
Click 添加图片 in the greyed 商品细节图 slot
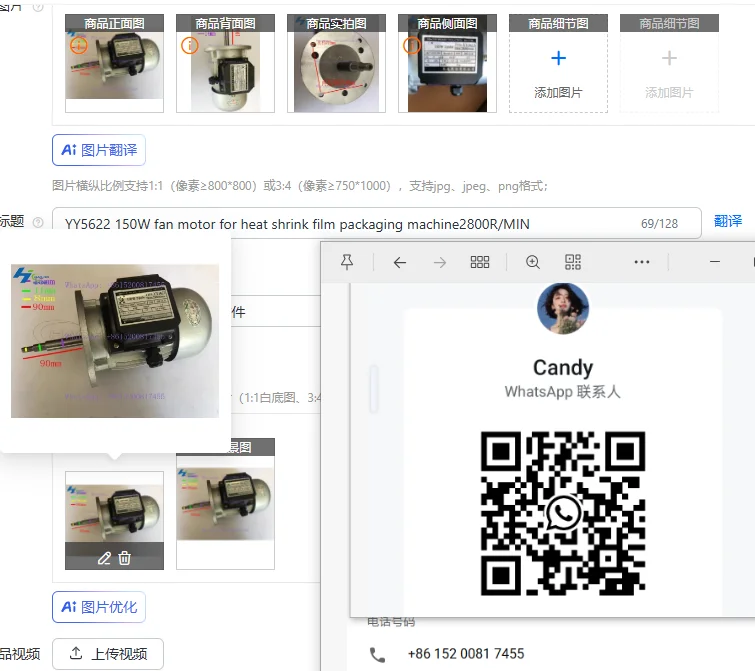pyautogui.click(x=669, y=92)
